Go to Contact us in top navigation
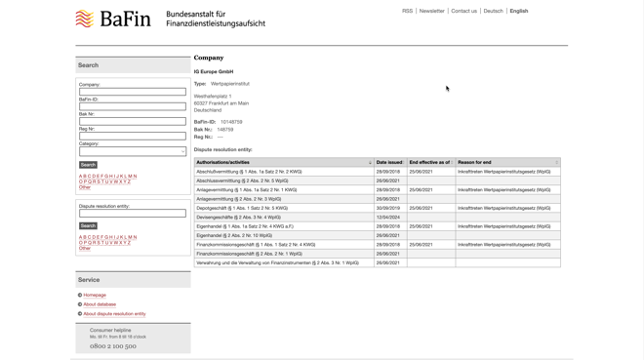This screenshot has height=360, width=644. (x=463, y=11)
